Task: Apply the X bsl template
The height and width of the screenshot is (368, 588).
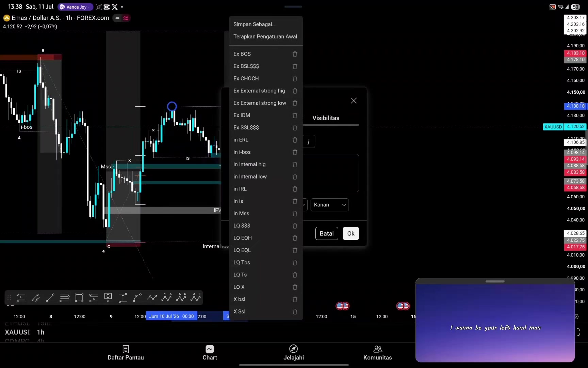Action: [239, 299]
